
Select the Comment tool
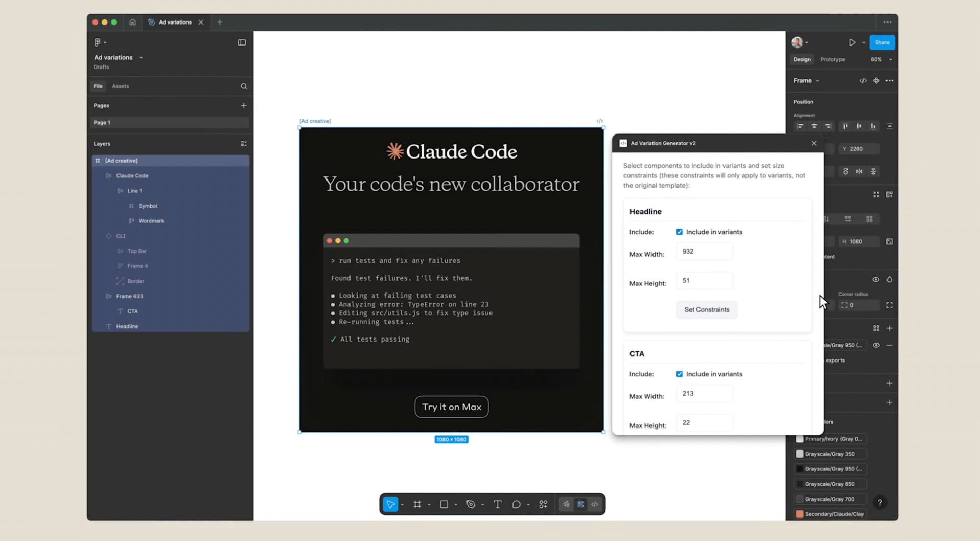tap(517, 505)
